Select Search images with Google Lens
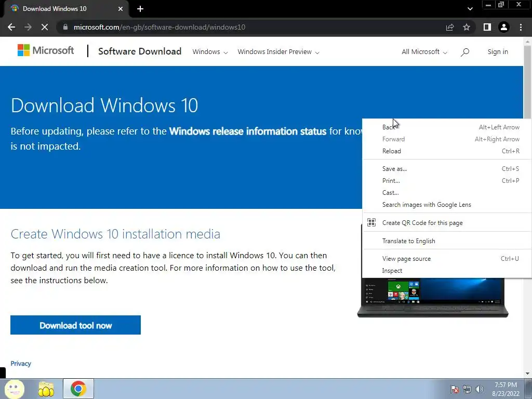 tap(447, 205)
